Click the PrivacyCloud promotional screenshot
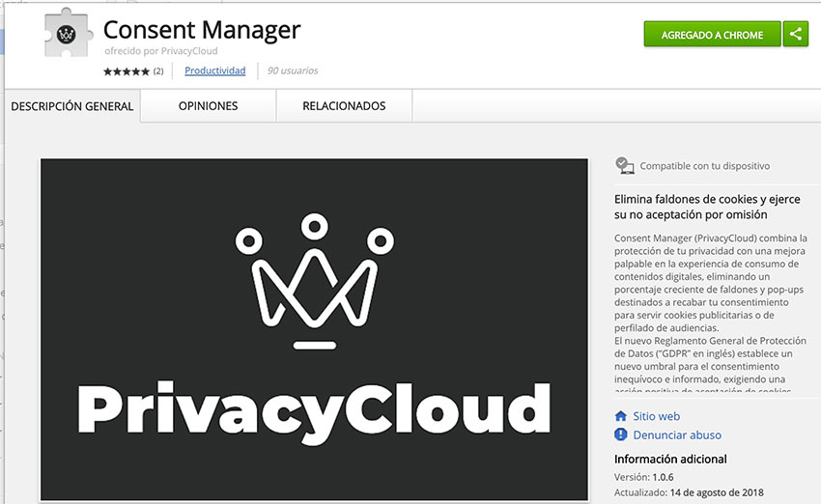The image size is (821, 504). [314, 329]
